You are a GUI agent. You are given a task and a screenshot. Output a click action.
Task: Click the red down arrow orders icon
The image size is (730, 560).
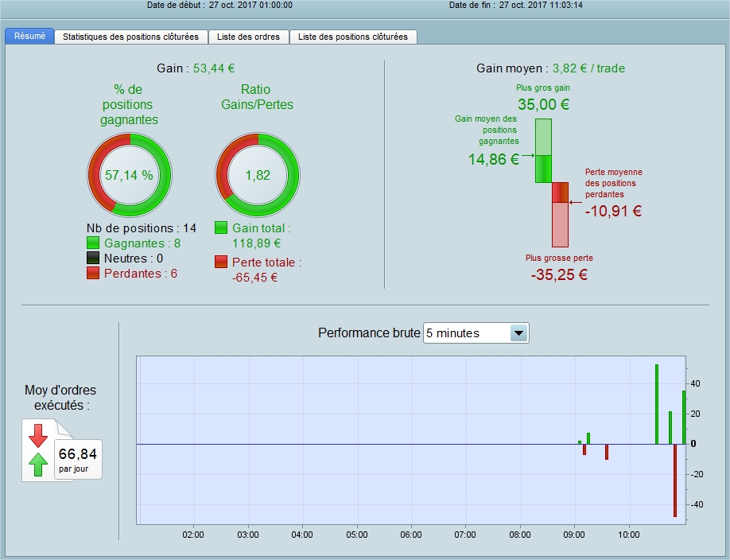pos(38,436)
